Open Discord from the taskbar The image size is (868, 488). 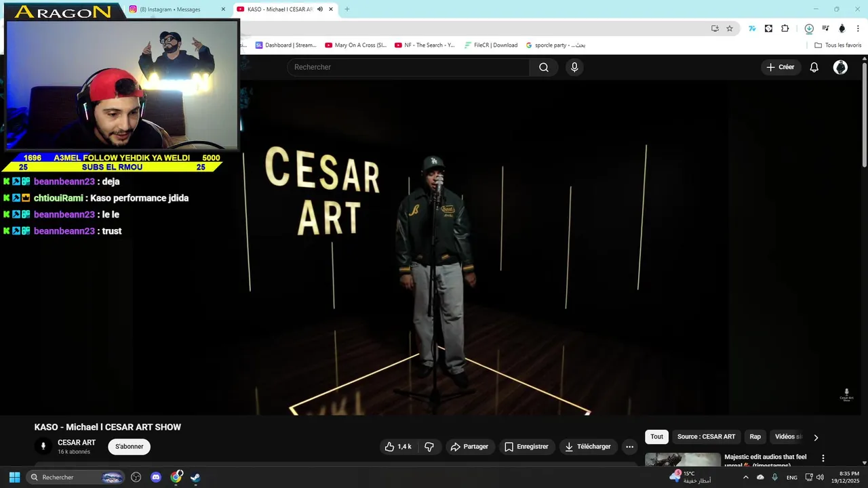pyautogui.click(x=156, y=477)
